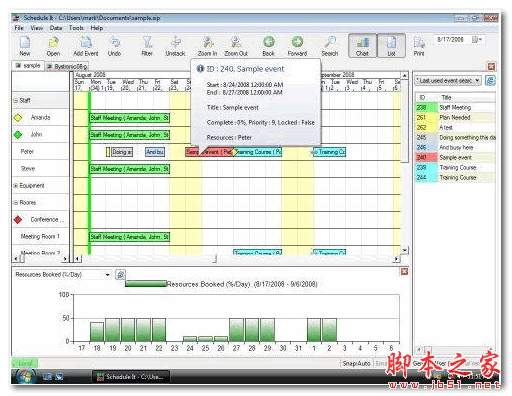This screenshot has height=396, width=512.
Task: Open the View menu
Action: [x=37, y=28]
